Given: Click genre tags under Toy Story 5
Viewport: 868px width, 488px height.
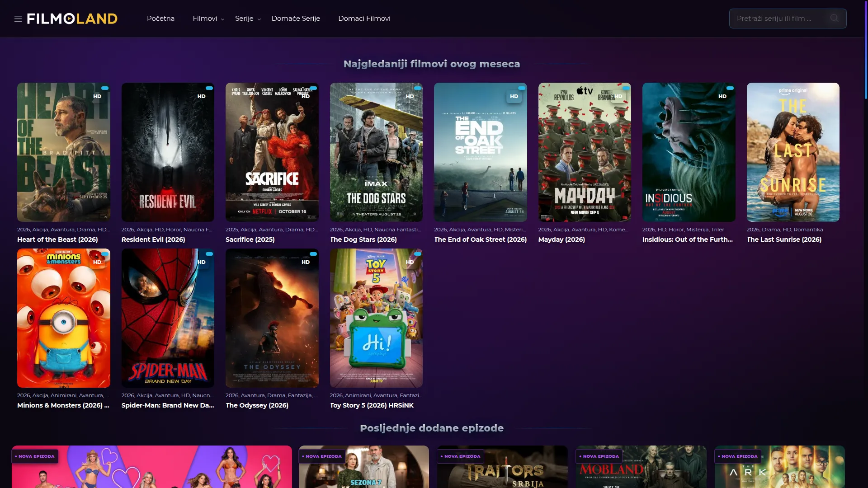Looking at the screenshot, I should [376, 395].
